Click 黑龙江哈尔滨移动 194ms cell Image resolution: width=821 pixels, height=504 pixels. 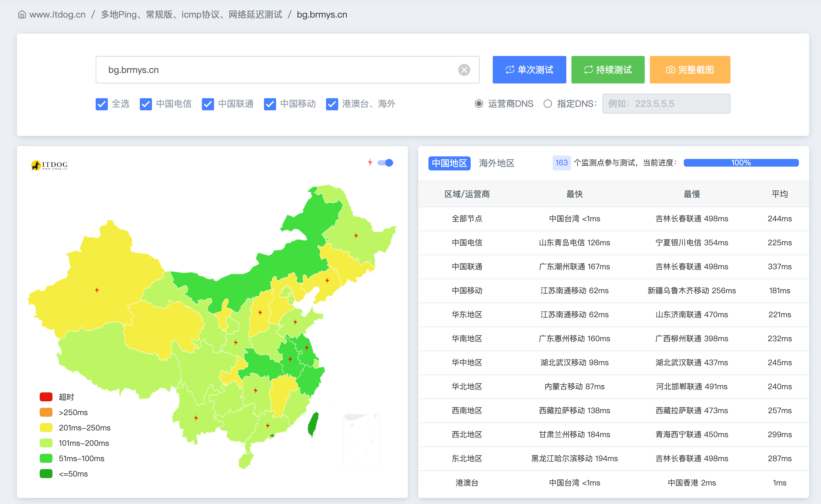(575, 459)
